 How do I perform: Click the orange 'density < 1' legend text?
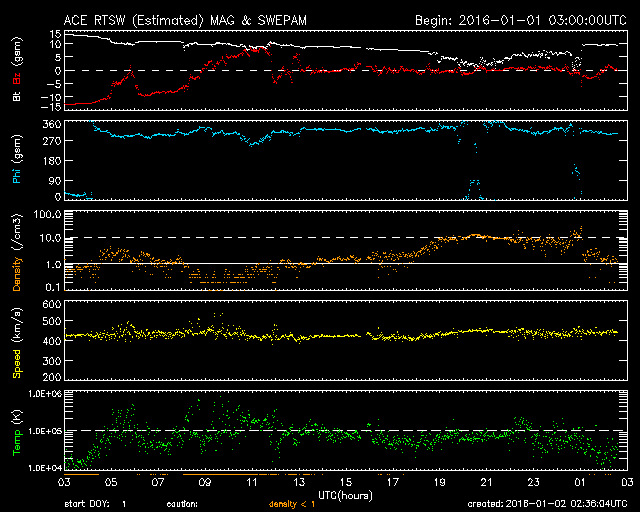coord(292,504)
